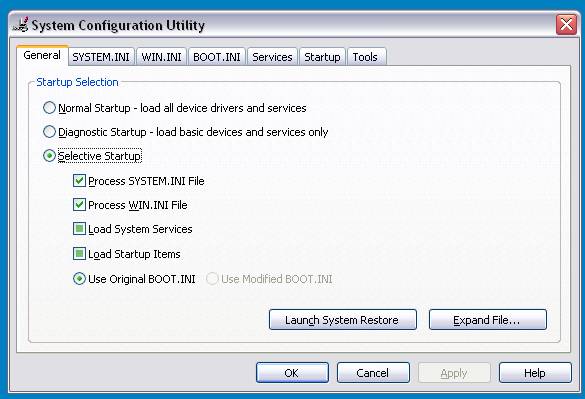The height and width of the screenshot is (399, 585).
Task: Uncheck Process SYSTEM.INI File
Action: pyautogui.click(x=79, y=181)
